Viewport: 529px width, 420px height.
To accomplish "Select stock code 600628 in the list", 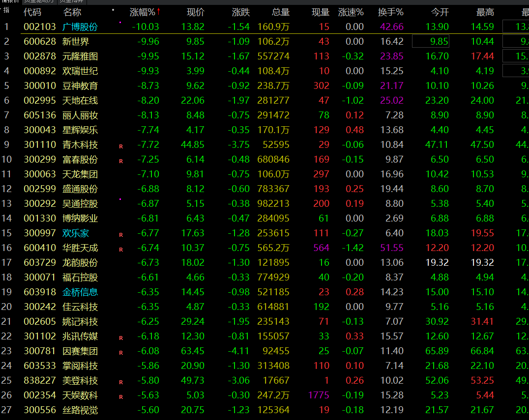I will click(40, 42).
